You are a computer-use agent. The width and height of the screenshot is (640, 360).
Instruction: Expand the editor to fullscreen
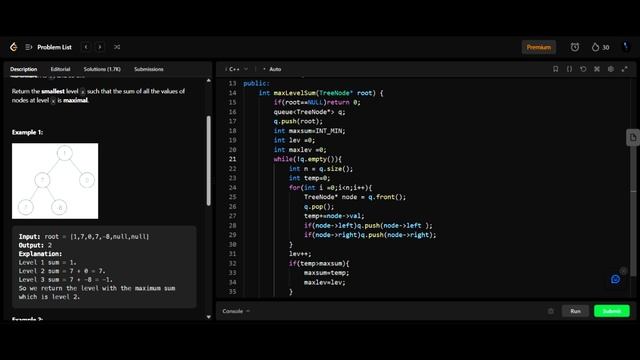point(624,69)
